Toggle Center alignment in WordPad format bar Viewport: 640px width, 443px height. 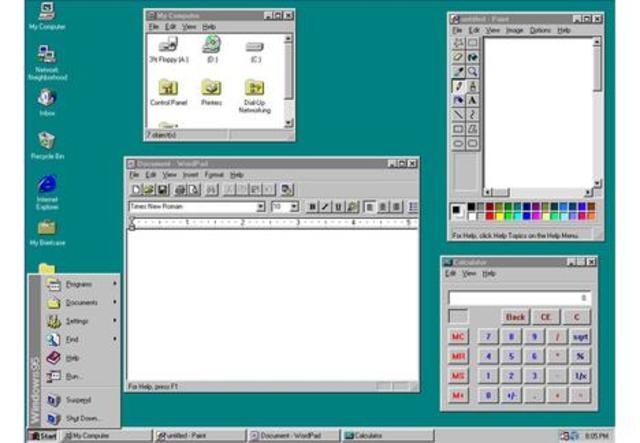click(x=383, y=207)
